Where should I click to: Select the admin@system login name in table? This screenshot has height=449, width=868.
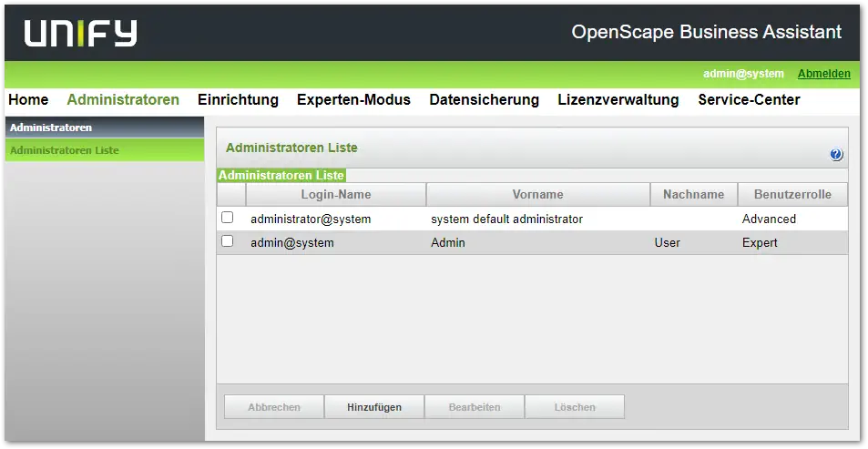coord(292,242)
